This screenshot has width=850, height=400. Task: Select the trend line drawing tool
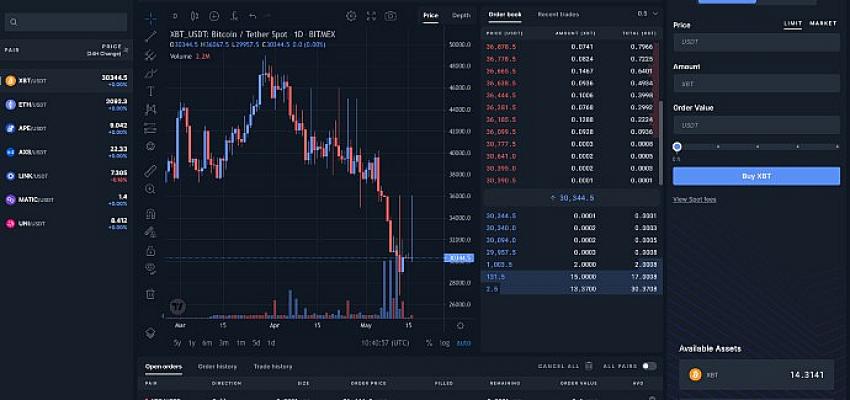(x=150, y=36)
